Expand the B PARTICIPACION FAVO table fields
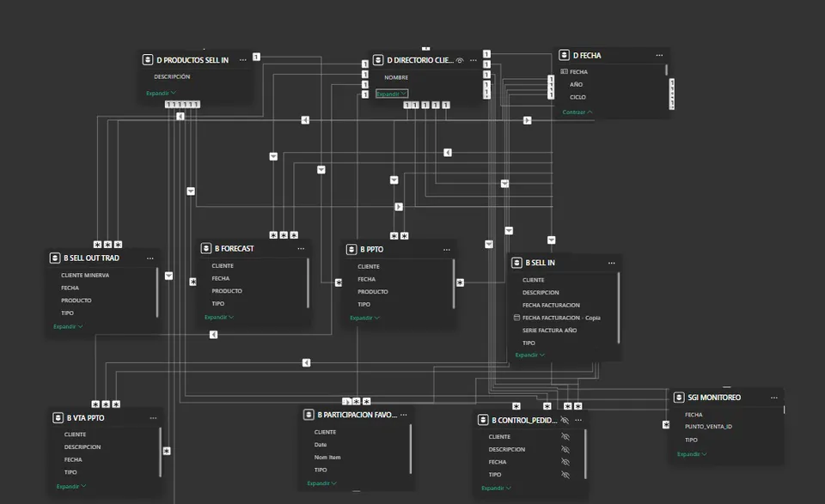Viewport: 825px width, 504px height. (322, 483)
